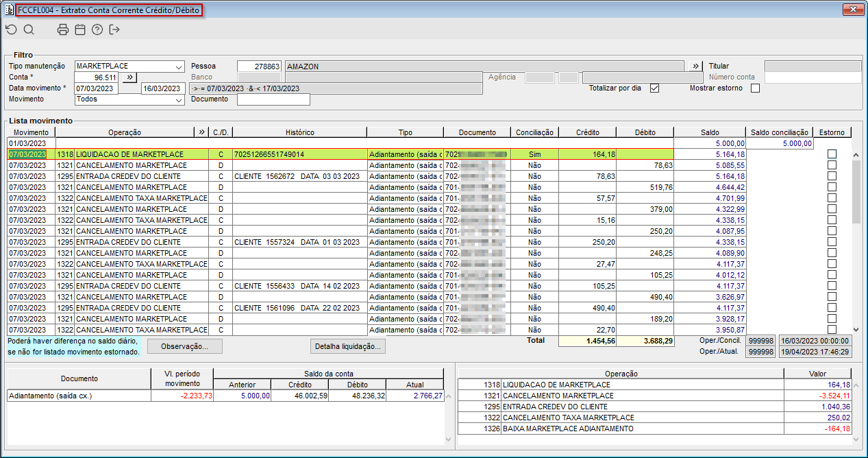The image size is (868, 458).
Task: Click the Débito column header
Action: click(645, 132)
